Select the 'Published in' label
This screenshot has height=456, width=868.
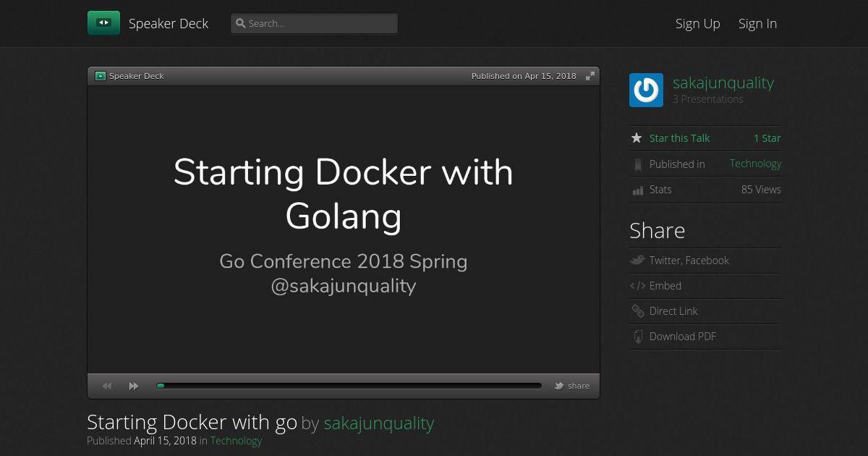coord(677,164)
